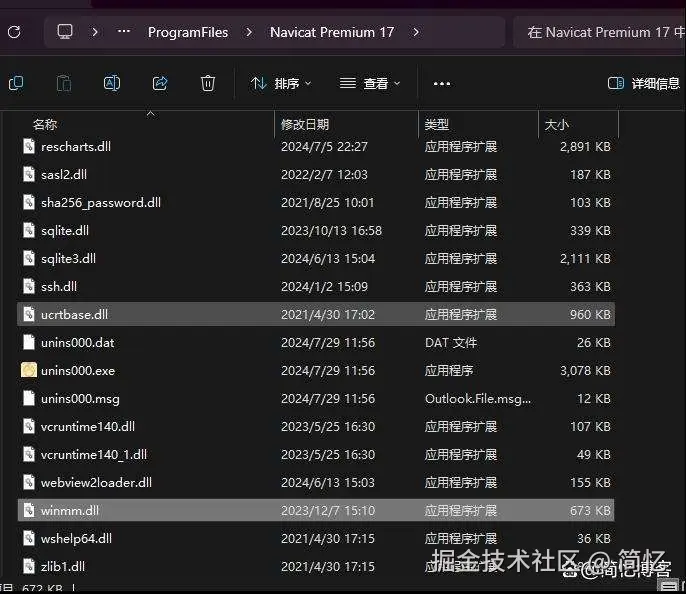Image resolution: width=686 pixels, height=594 pixels.
Task: Click the blank file icon of unins000.dat
Action: tap(29, 342)
